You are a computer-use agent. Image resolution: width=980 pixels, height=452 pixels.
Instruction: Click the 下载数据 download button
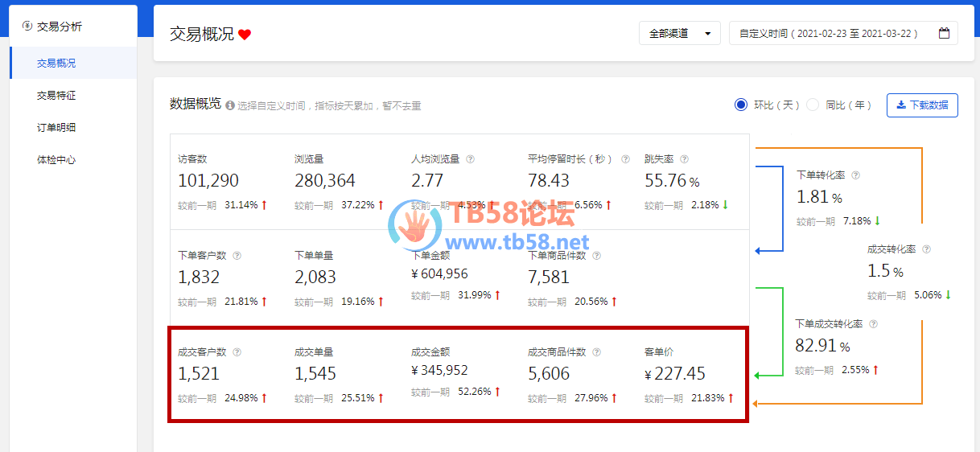point(922,105)
